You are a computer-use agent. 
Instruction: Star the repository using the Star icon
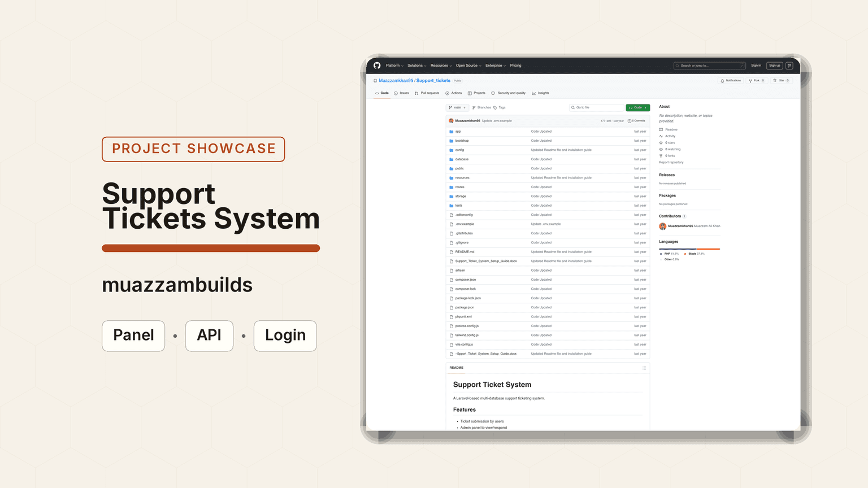coord(775,80)
